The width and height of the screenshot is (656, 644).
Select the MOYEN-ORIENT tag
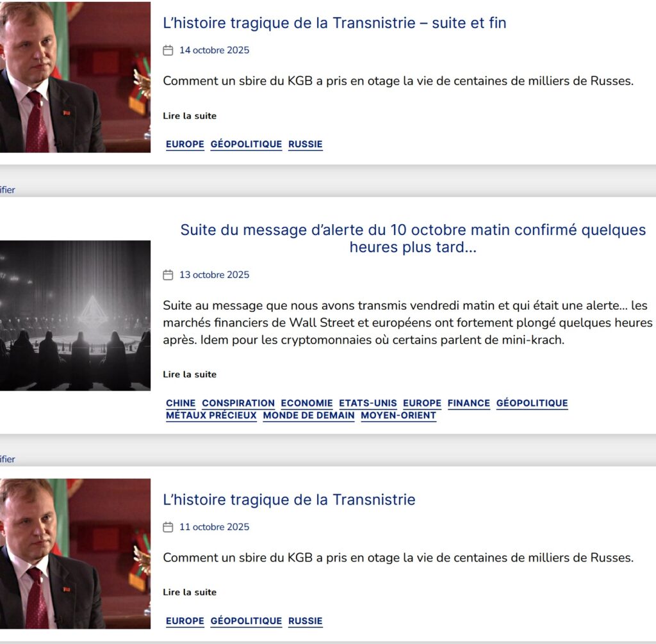pyautogui.click(x=398, y=415)
